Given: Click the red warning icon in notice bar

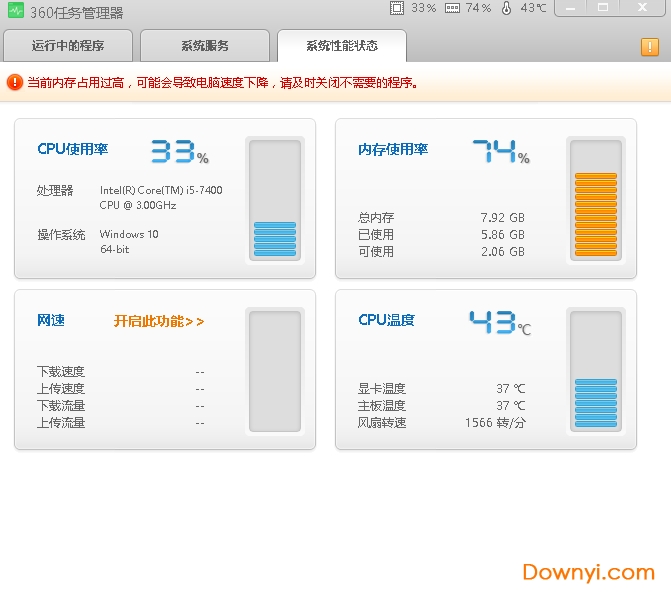Looking at the screenshot, I should [x=14, y=82].
